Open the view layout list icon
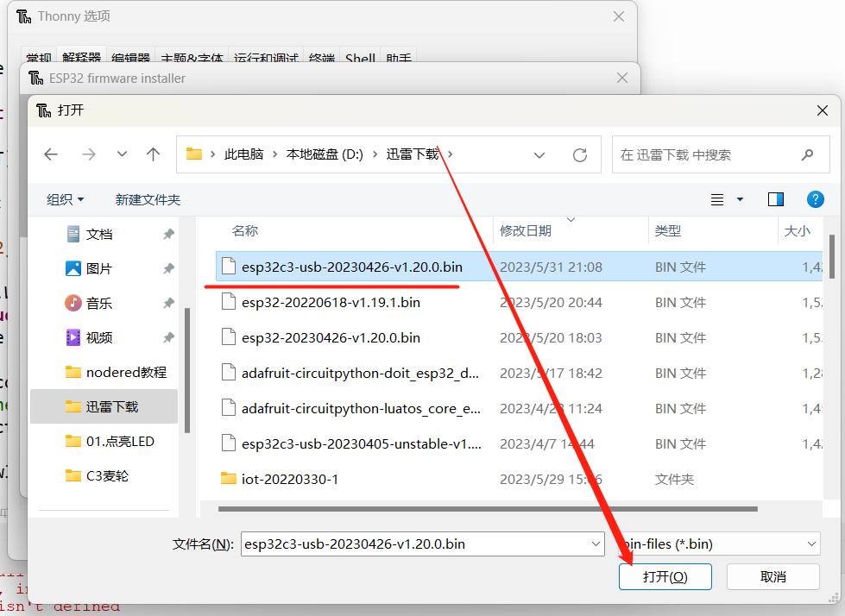The width and height of the screenshot is (845, 616). pos(716,200)
